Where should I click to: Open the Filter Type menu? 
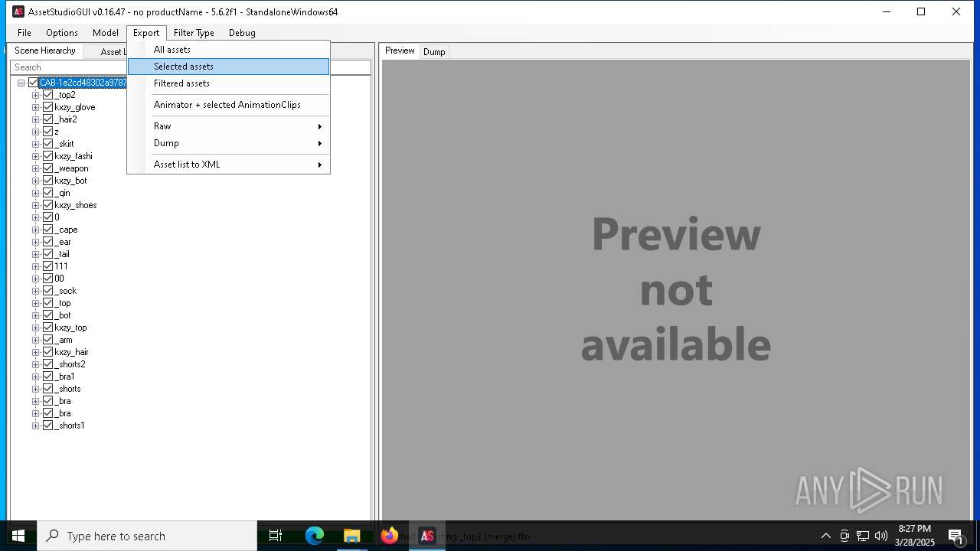pyautogui.click(x=194, y=33)
